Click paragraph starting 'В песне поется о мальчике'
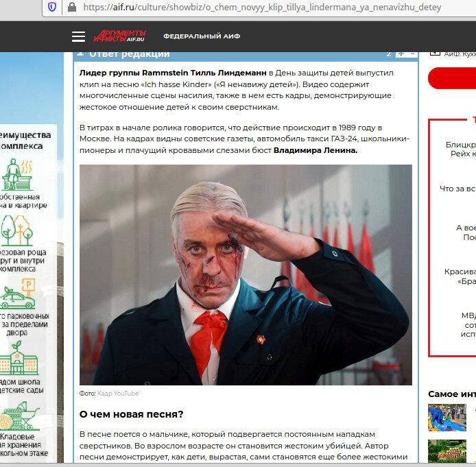This screenshot has width=476, height=467. (243, 446)
